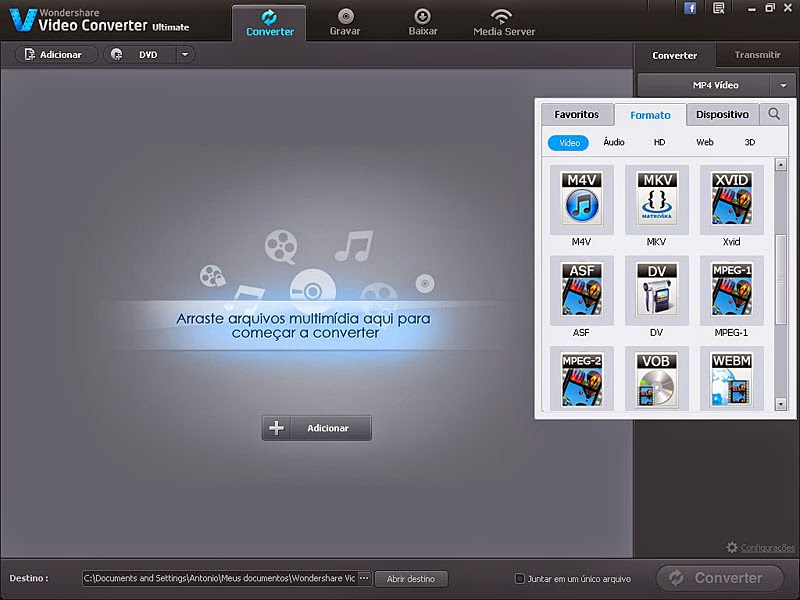Open the Favoritos format tab

point(577,114)
